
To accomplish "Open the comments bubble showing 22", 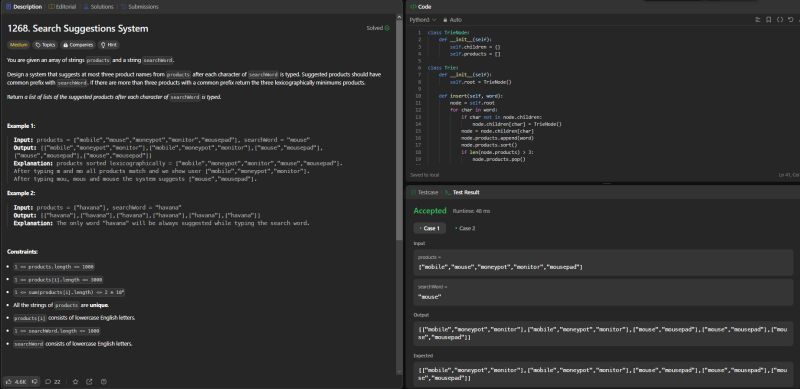I will (x=53, y=381).
